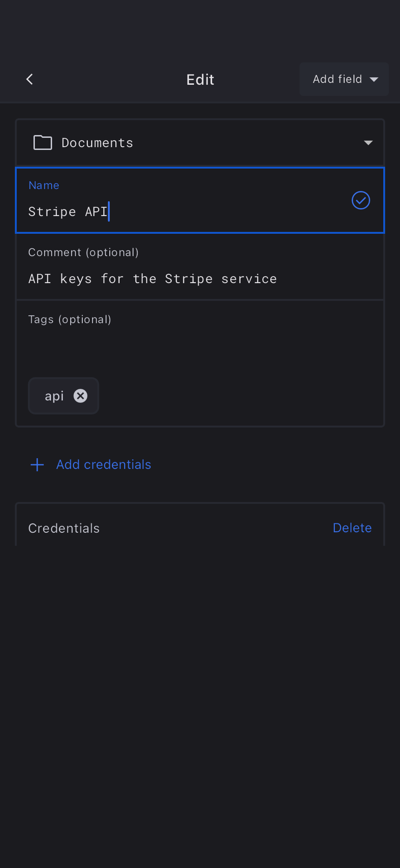Go back using the left chevron
This screenshot has height=868, width=400.
[30, 79]
